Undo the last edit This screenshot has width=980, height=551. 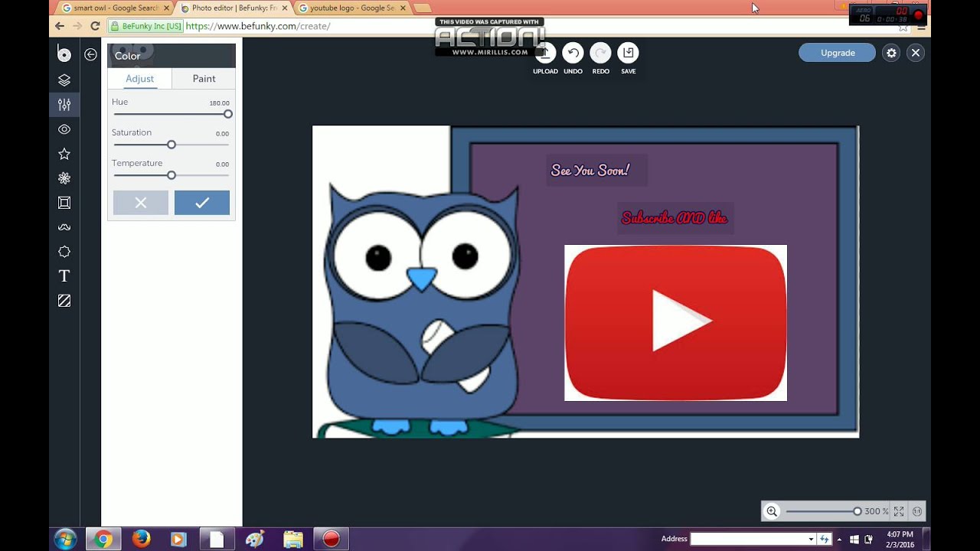click(x=573, y=53)
